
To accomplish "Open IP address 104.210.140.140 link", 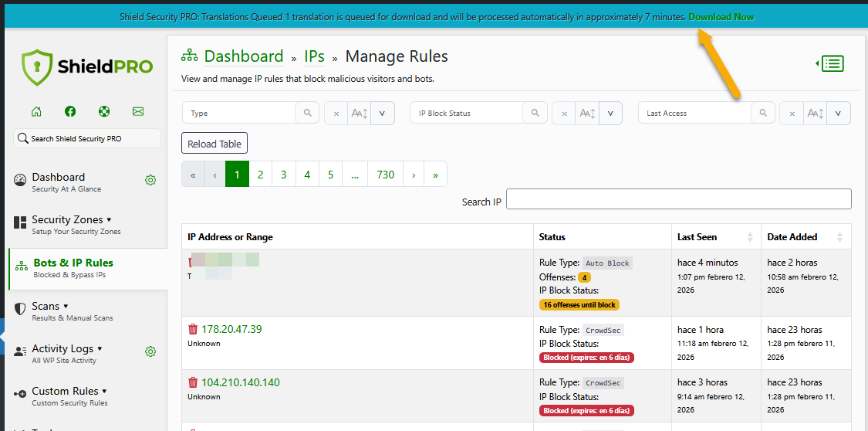I will [x=240, y=382].
